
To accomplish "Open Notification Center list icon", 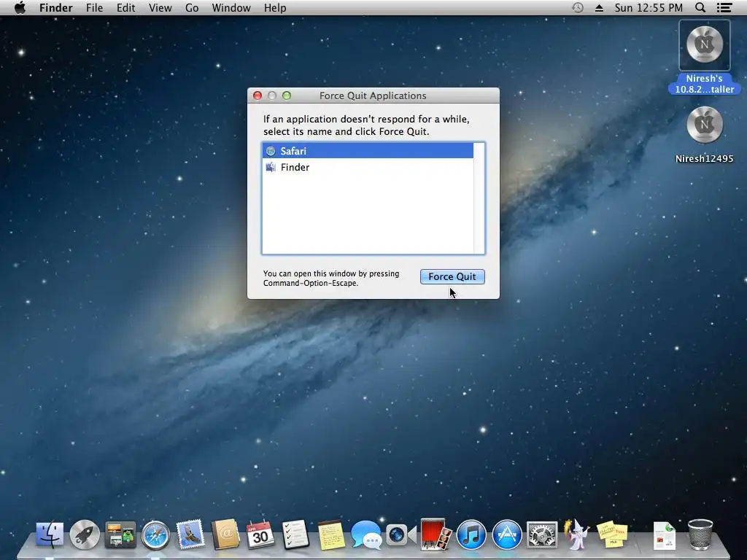I will click(x=724, y=7).
